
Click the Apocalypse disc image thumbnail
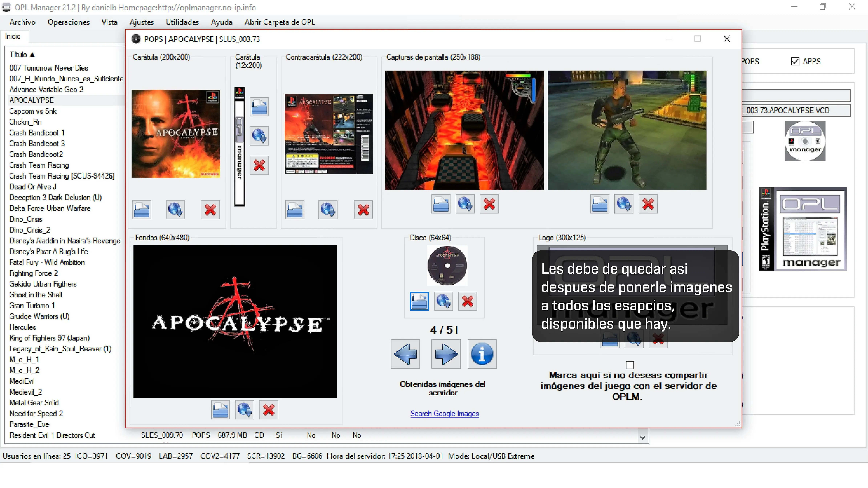point(447,266)
